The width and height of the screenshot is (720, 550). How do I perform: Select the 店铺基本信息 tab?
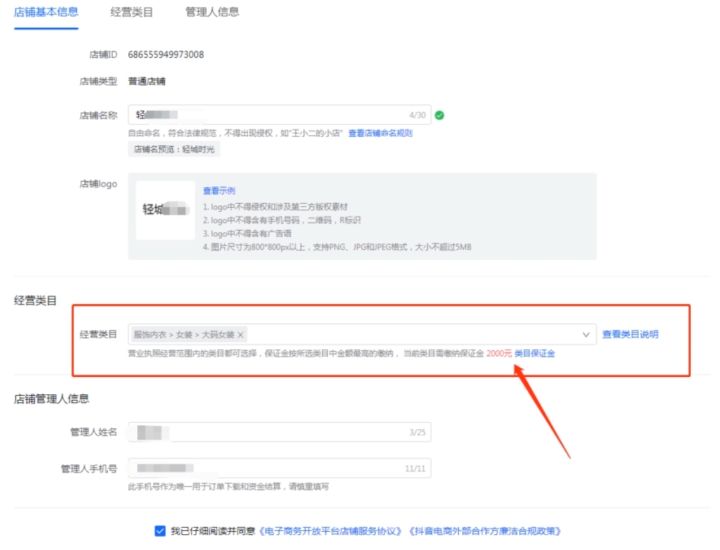click(x=47, y=12)
